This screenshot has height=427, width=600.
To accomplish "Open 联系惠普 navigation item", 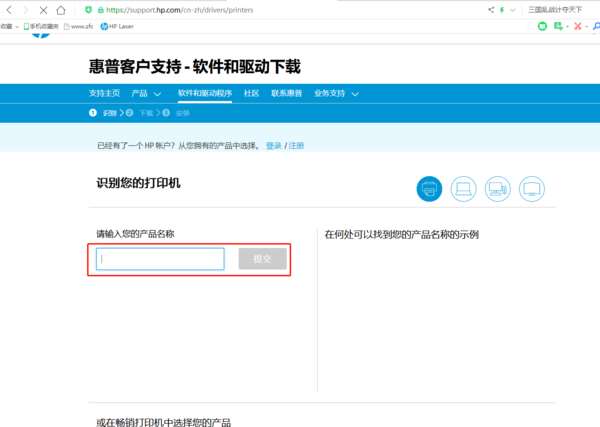I will pyautogui.click(x=287, y=93).
